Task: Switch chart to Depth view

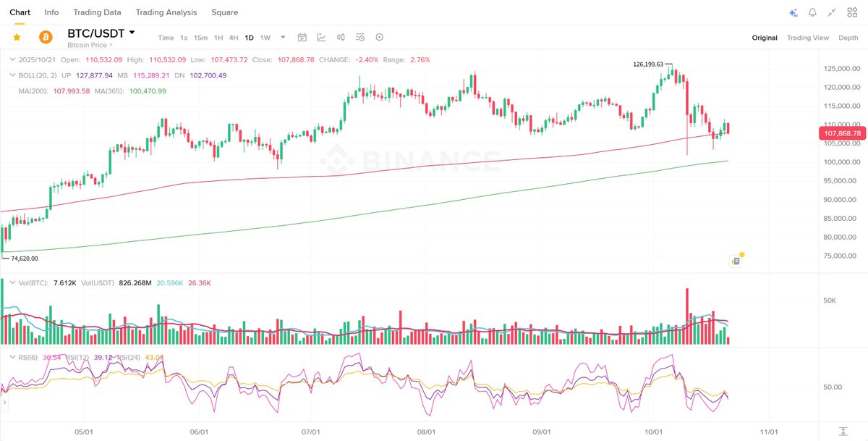Action: coord(848,38)
